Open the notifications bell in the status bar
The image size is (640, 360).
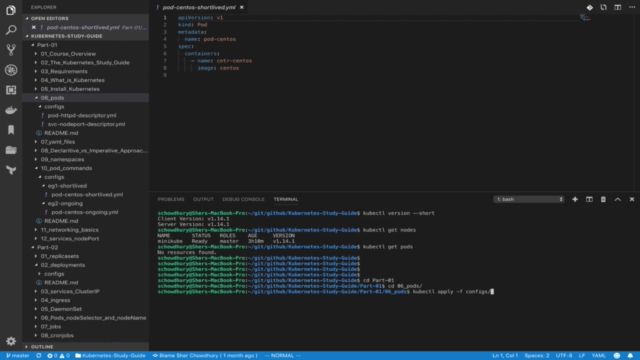[x=630, y=356]
